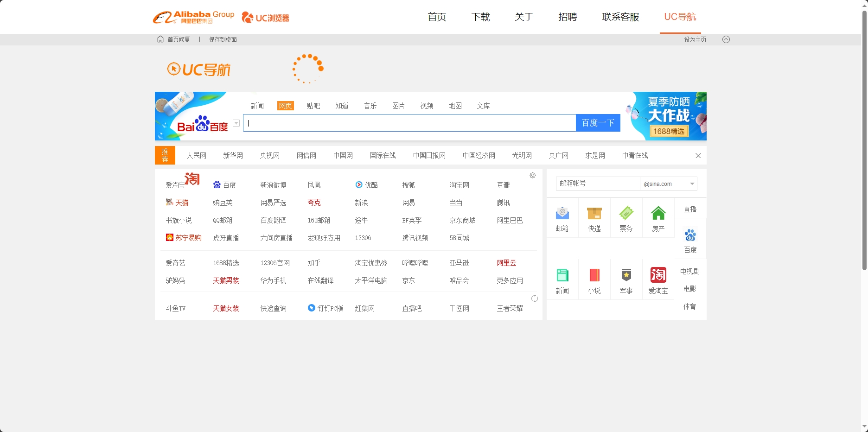This screenshot has width=868, height=432.
Task: Click the 推荐 orange label
Action: tap(165, 155)
